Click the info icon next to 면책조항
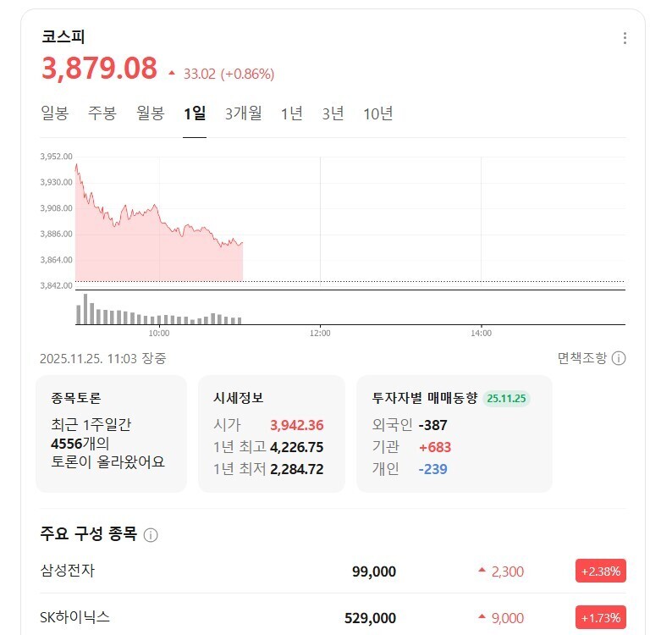This screenshot has height=635, width=672. click(619, 358)
